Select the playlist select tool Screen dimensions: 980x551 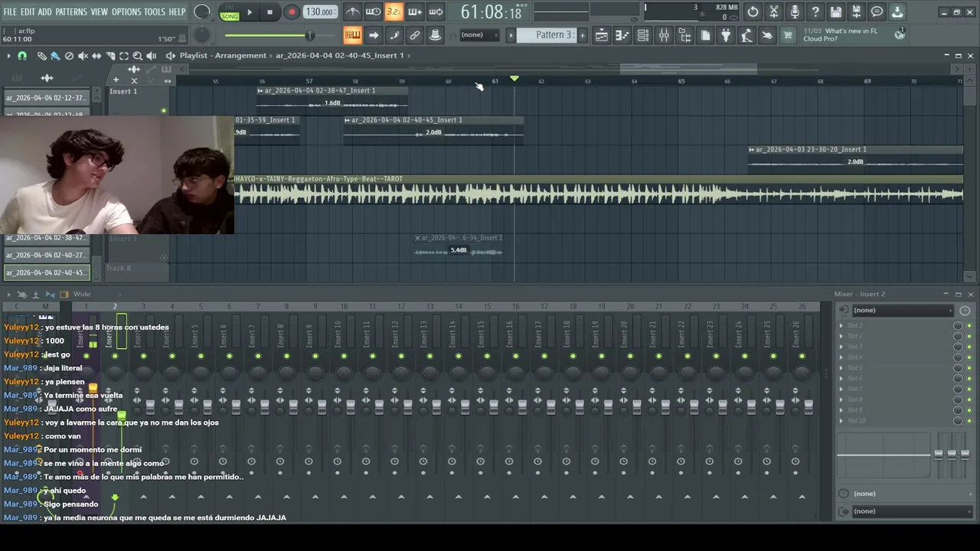124,56
